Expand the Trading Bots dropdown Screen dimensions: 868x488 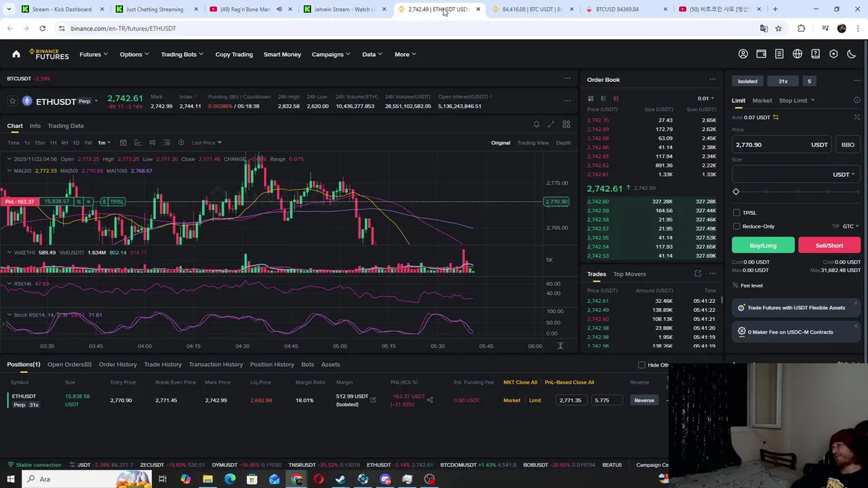pos(182,54)
